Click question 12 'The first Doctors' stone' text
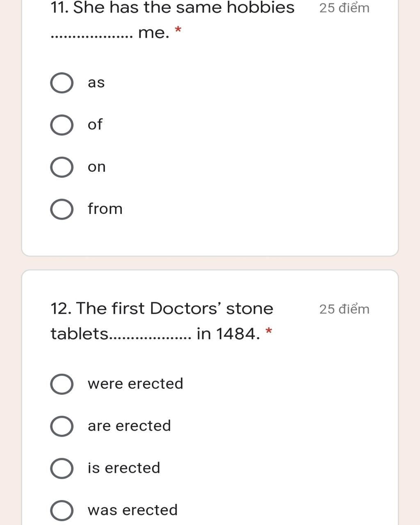The width and height of the screenshot is (420, 525). pyautogui.click(x=162, y=308)
